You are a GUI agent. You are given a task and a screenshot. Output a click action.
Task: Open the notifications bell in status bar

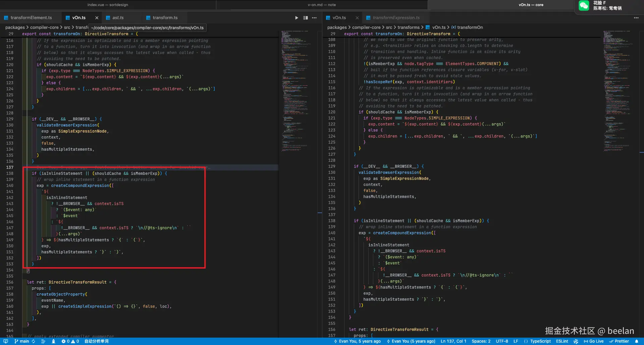point(636,341)
